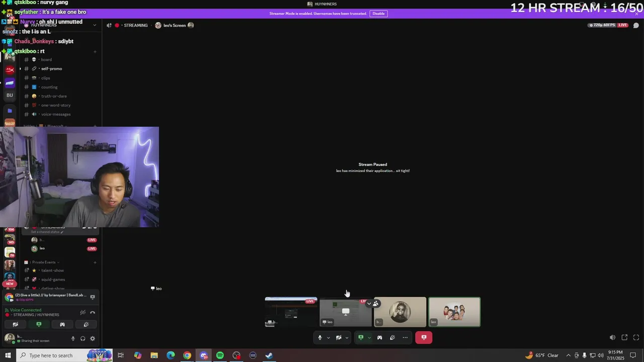Mute microphone in user panel

pyautogui.click(x=73, y=338)
